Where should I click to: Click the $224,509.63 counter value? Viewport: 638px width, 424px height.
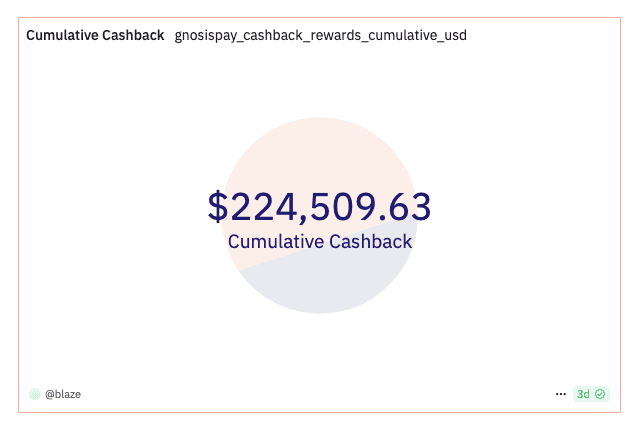tap(320, 207)
